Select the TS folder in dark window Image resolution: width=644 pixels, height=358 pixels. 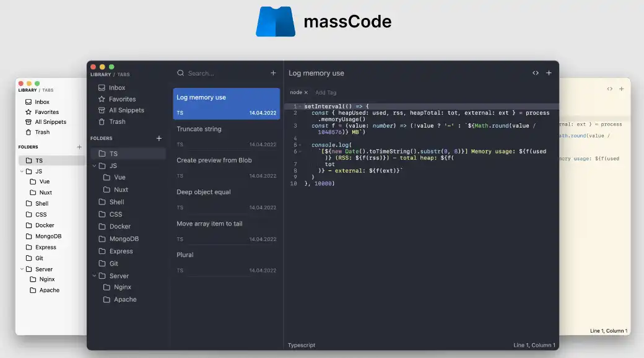(x=128, y=154)
